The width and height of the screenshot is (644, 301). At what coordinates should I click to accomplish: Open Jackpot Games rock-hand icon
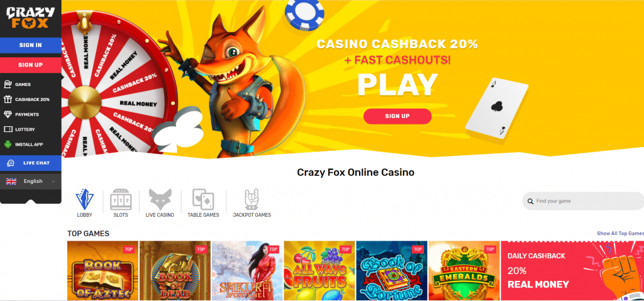click(x=252, y=200)
